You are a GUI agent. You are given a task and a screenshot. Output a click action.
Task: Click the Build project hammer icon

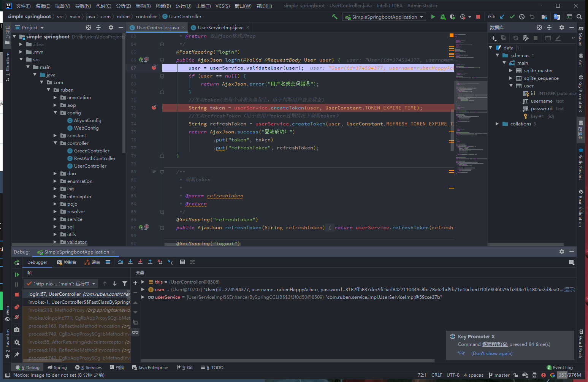[x=334, y=17]
